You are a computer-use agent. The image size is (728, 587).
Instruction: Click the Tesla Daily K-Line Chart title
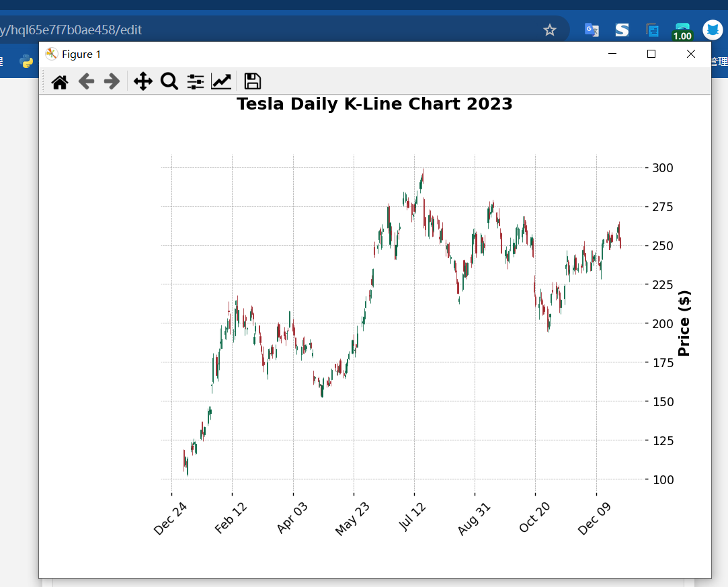click(374, 104)
